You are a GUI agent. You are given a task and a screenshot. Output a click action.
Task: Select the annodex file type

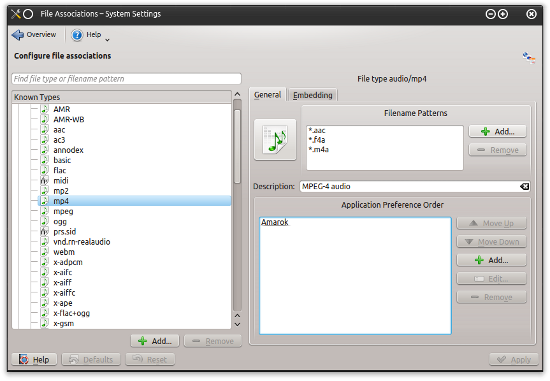[x=68, y=150]
